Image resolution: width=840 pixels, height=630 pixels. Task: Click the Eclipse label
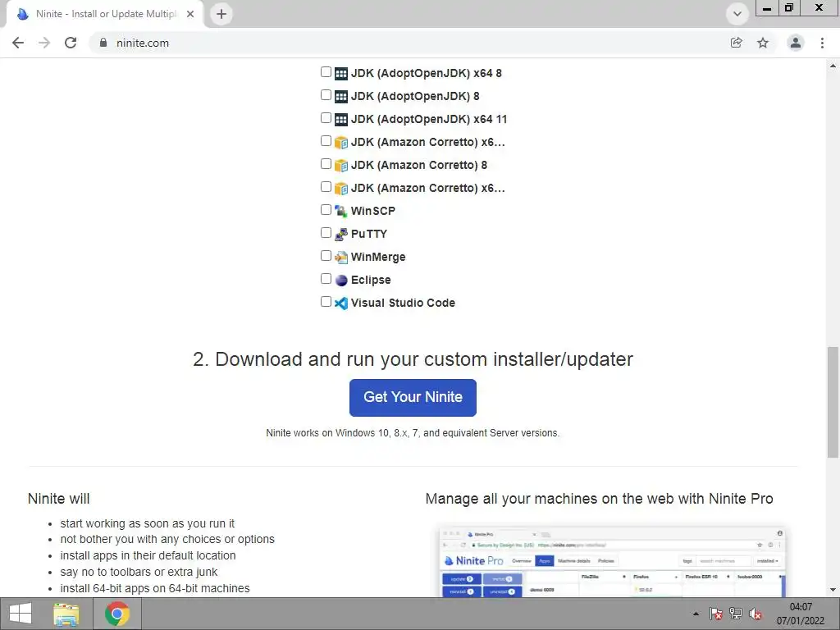[x=371, y=281]
